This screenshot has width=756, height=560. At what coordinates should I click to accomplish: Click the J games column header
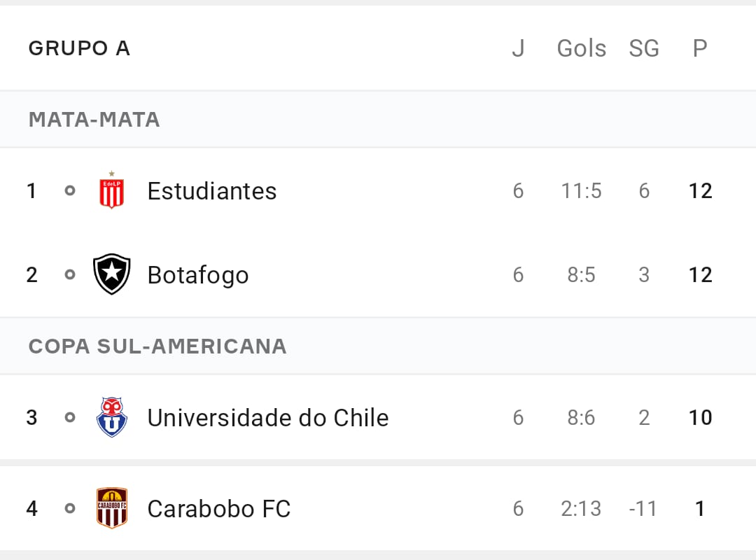518,48
